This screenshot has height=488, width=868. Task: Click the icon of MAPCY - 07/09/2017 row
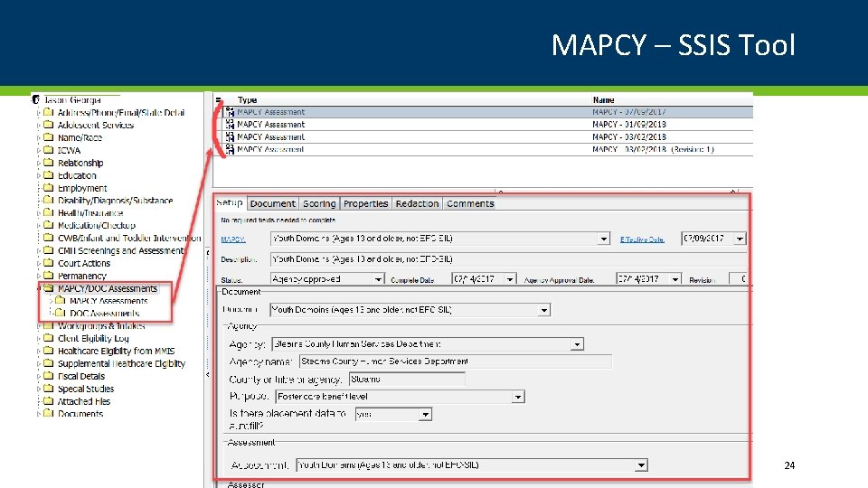(x=230, y=112)
